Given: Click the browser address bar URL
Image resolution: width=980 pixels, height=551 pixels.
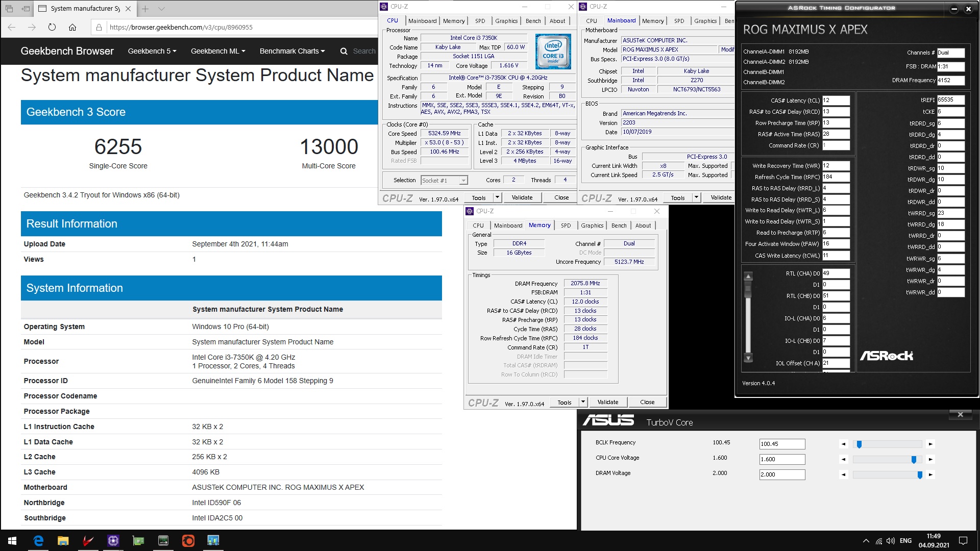Looking at the screenshot, I should coord(181,28).
